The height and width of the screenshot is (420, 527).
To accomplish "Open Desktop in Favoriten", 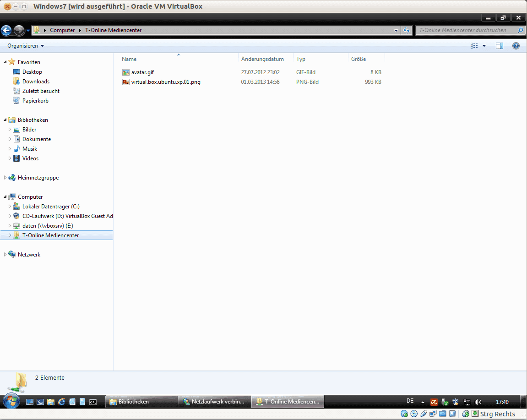I will click(32, 72).
